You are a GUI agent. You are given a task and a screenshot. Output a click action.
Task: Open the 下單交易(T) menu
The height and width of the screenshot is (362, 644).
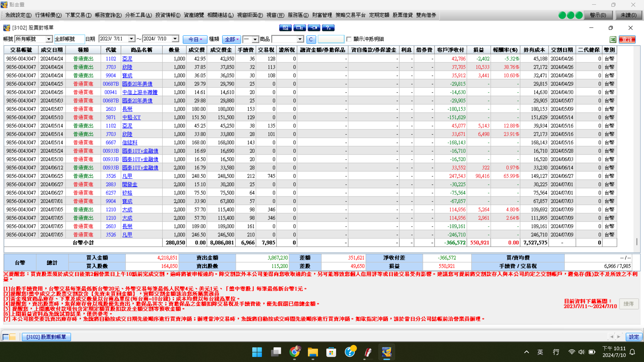tap(78, 15)
